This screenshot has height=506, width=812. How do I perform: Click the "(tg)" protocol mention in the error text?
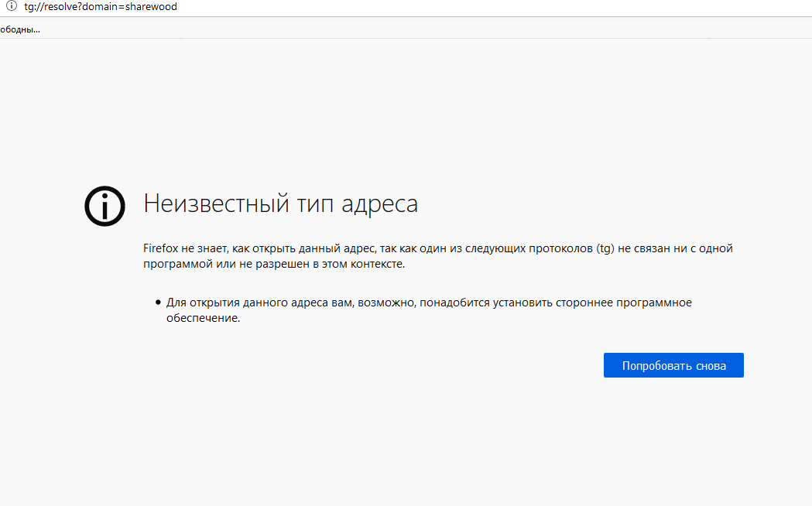click(606, 248)
